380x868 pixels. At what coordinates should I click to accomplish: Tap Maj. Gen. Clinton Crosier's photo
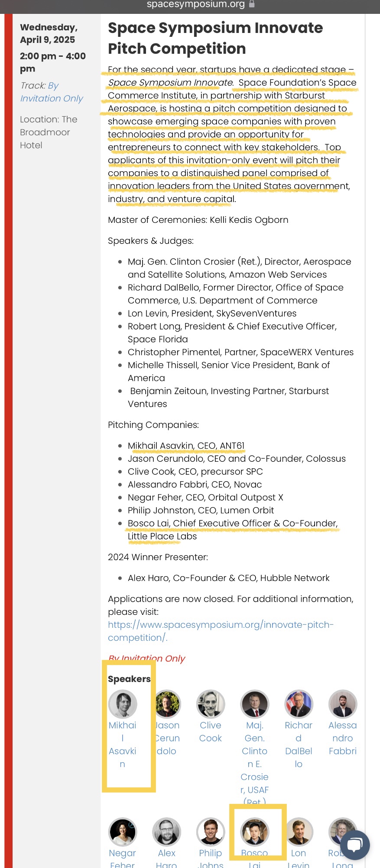(255, 704)
